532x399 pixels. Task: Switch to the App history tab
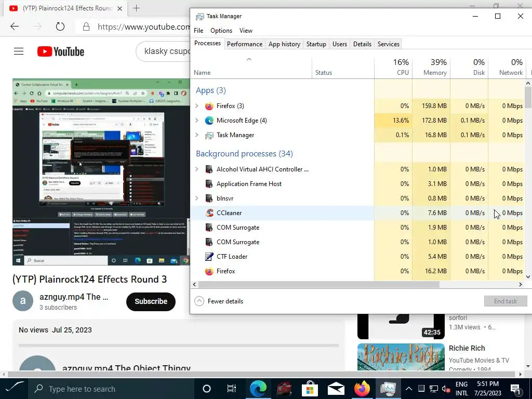[x=284, y=44]
